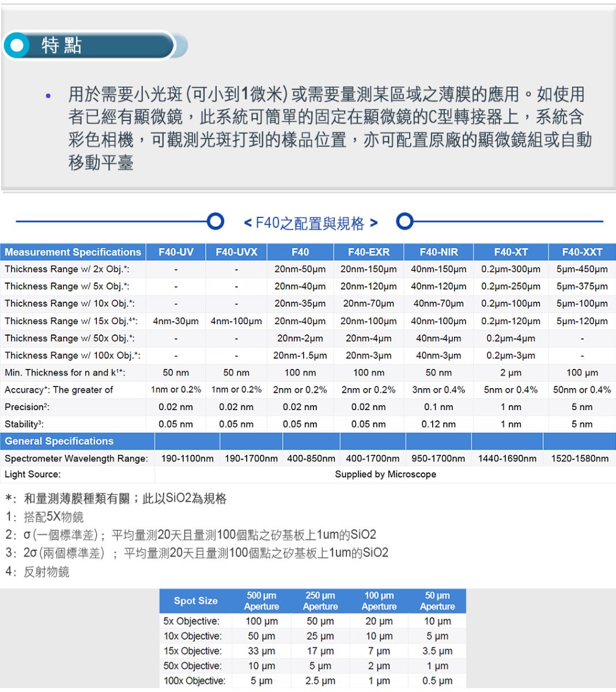Viewport: 616px width, 692px height.
Task: Click the Thickness Range w/ 2x Obj. row label
Action: point(67,269)
